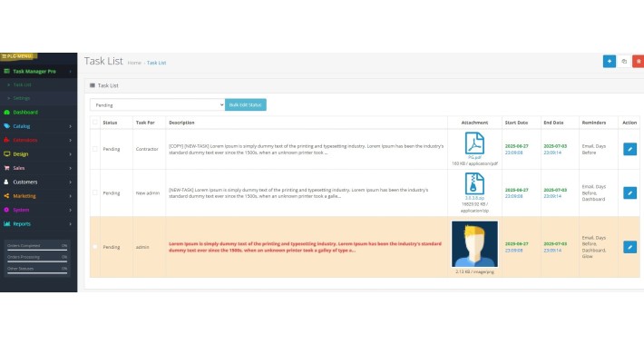The image size is (644, 345).
Task: Click the Reminders column header
Action: (594, 123)
